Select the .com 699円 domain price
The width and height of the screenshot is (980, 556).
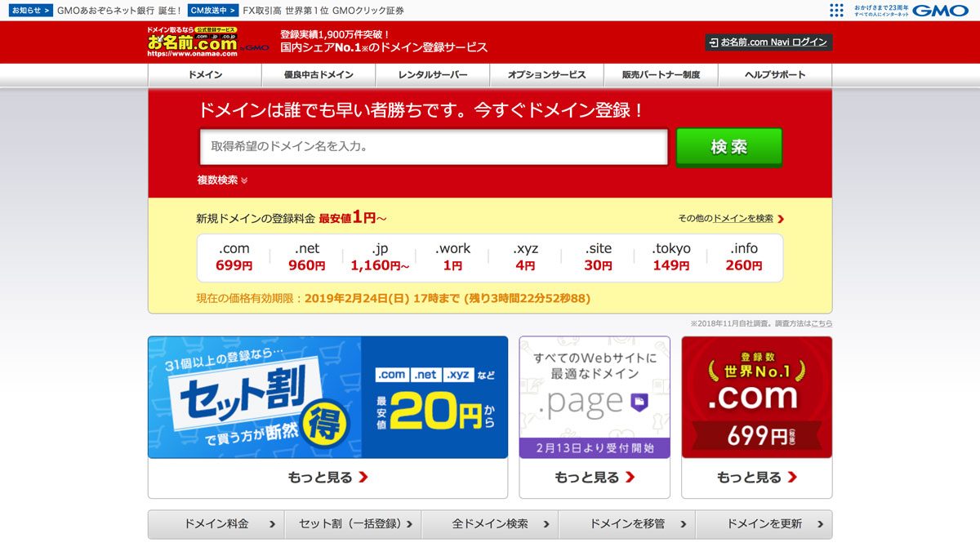tap(234, 257)
